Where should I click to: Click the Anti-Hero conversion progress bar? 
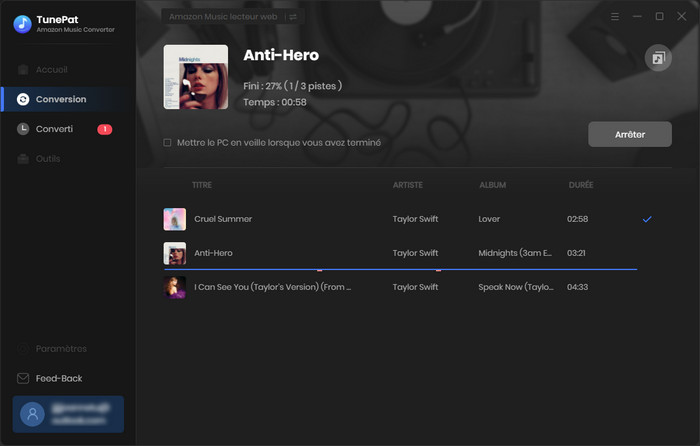point(400,270)
